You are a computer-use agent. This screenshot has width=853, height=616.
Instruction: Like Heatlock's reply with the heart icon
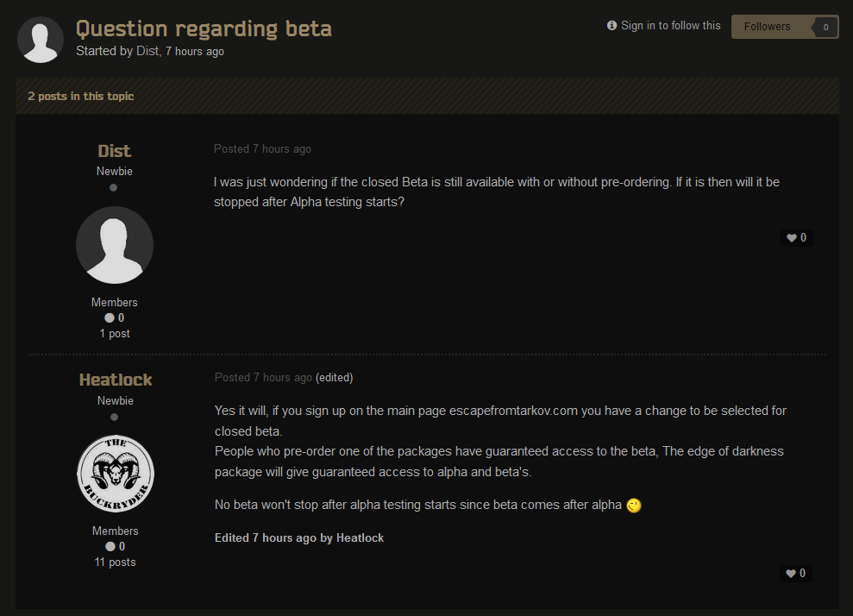click(x=792, y=573)
